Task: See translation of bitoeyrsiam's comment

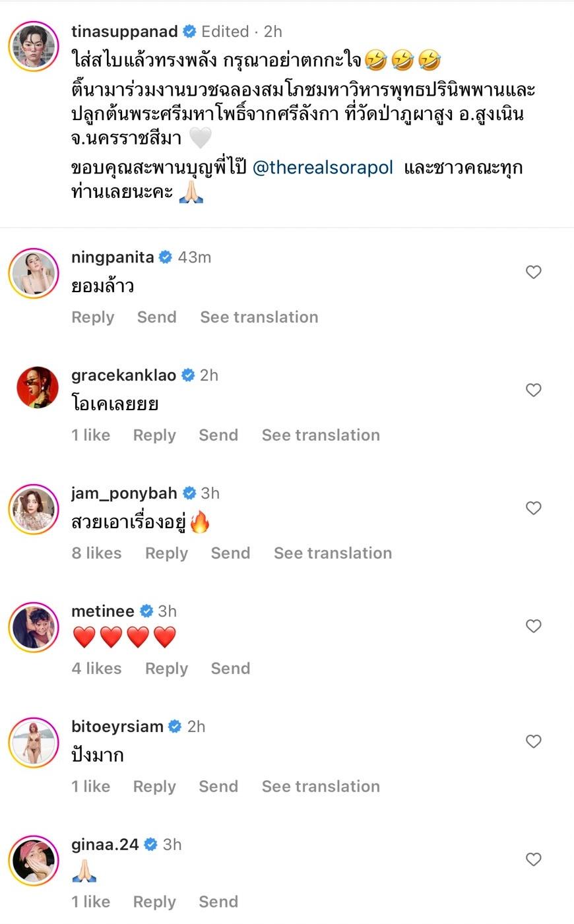Action: click(321, 787)
